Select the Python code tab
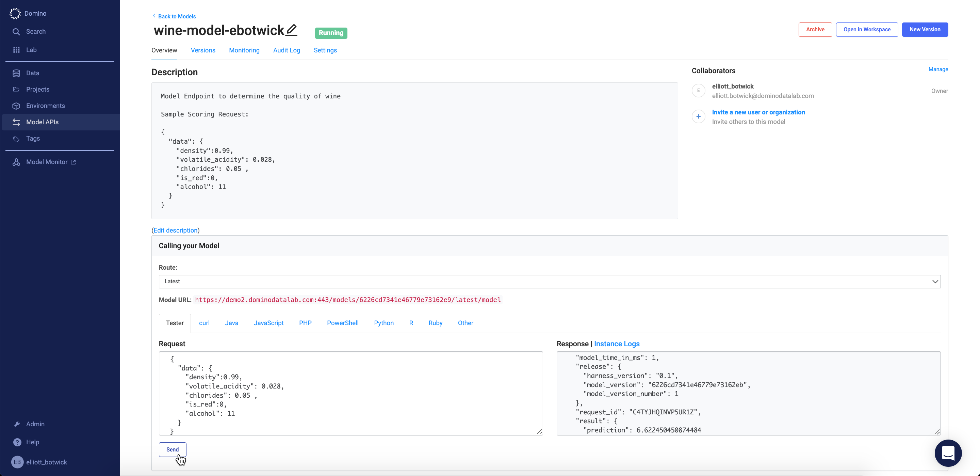The height and width of the screenshot is (476, 980). coord(383,323)
